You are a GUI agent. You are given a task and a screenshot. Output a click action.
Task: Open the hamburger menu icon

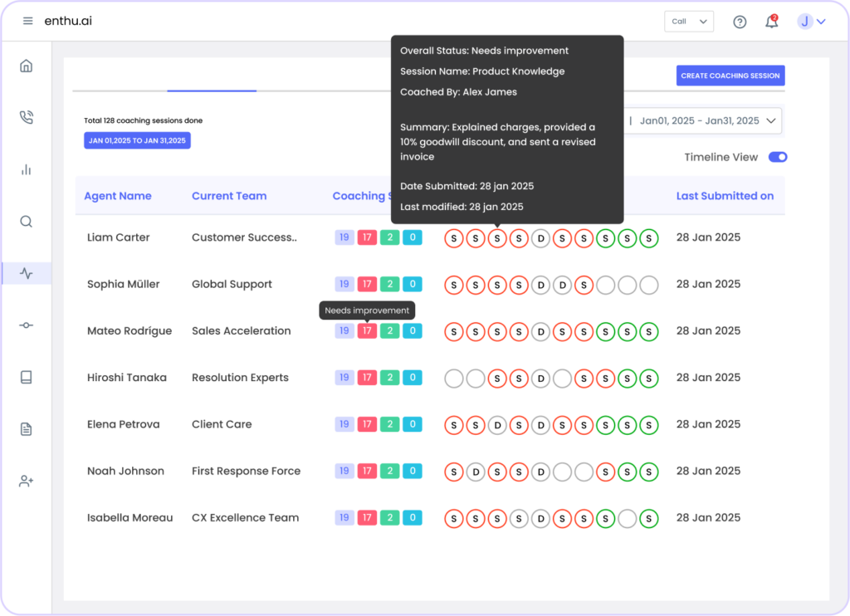[27, 21]
